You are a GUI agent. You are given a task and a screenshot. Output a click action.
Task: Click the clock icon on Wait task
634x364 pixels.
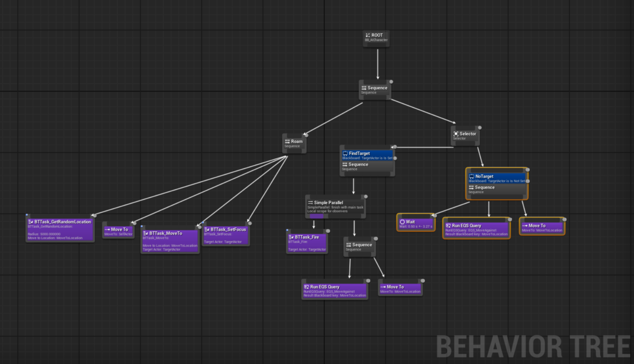[x=402, y=222]
